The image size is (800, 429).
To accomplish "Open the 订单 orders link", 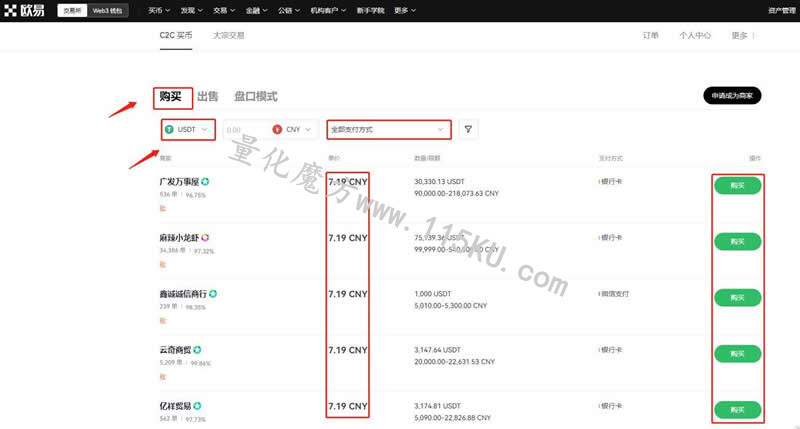I will [x=651, y=35].
